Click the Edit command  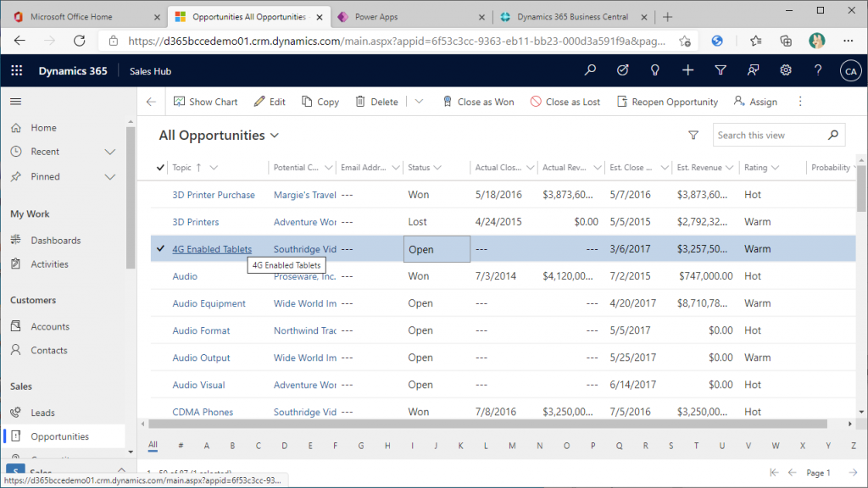click(x=270, y=102)
